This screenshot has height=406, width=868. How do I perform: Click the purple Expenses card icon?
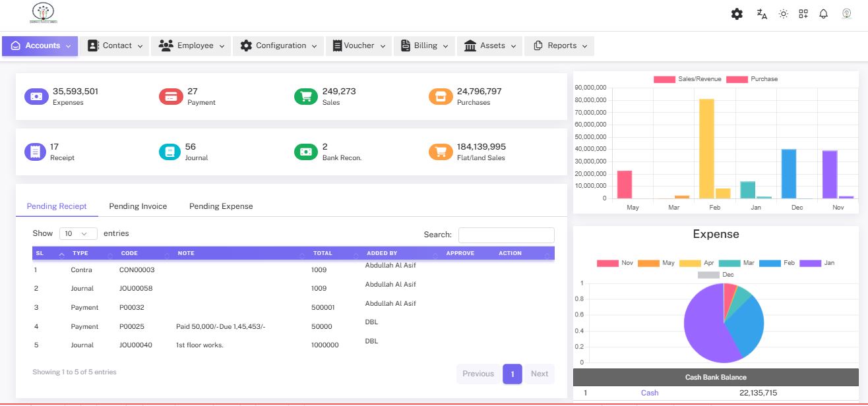(37, 97)
